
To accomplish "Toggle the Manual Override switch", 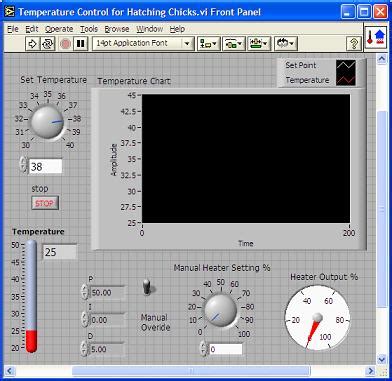I will tap(147, 287).
